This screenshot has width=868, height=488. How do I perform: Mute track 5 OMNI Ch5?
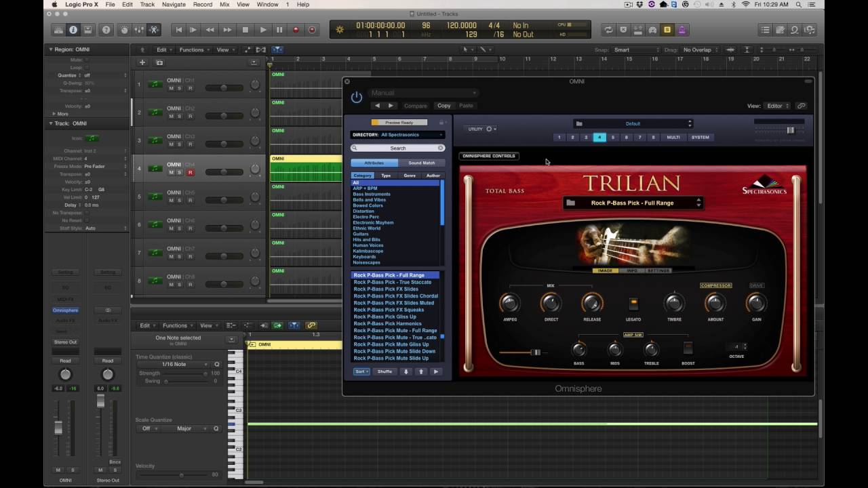(x=171, y=201)
